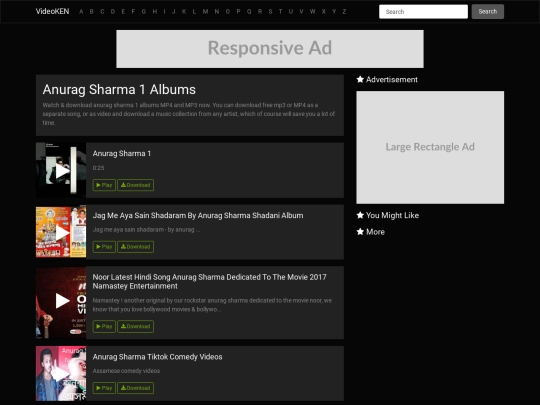
Task: Browse albums under letter E
Action: (123, 11)
